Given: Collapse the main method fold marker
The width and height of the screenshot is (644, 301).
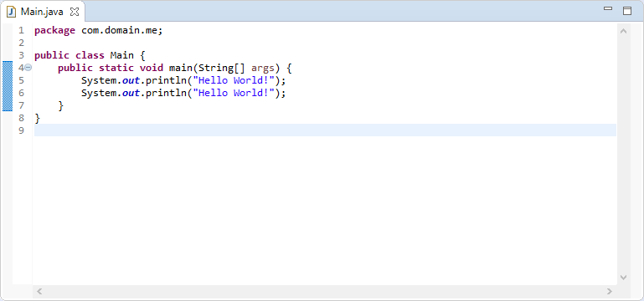Looking at the screenshot, I should [28, 68].
